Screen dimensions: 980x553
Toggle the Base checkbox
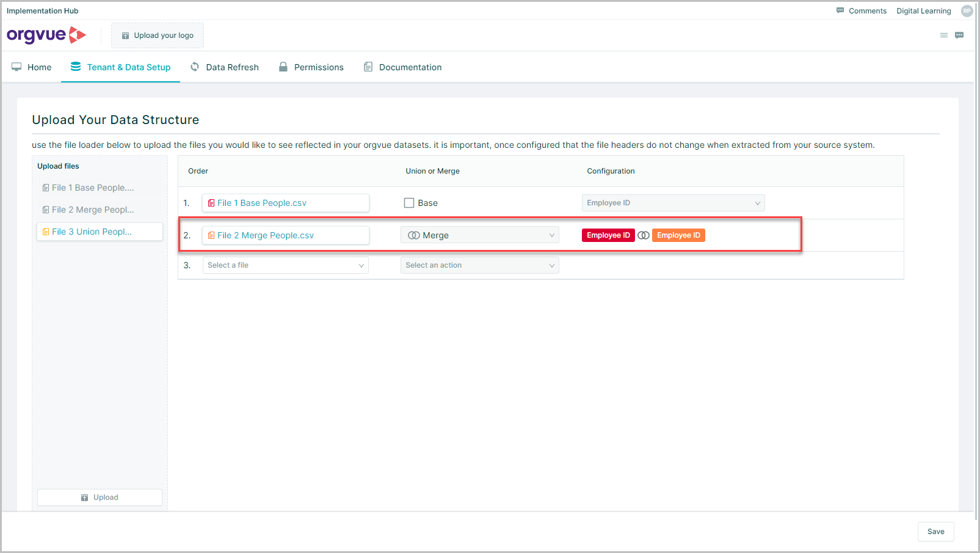pyautogui.click(x=409, y=203)
